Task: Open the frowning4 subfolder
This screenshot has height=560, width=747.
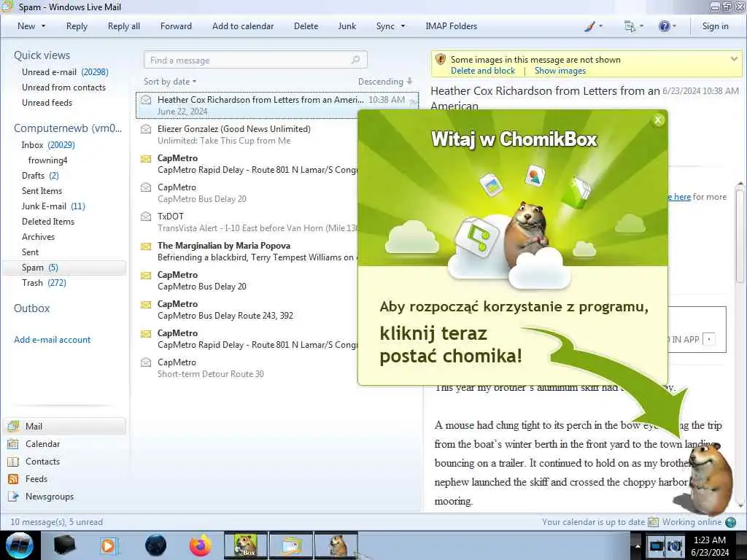Action: (x=47, y=160)
